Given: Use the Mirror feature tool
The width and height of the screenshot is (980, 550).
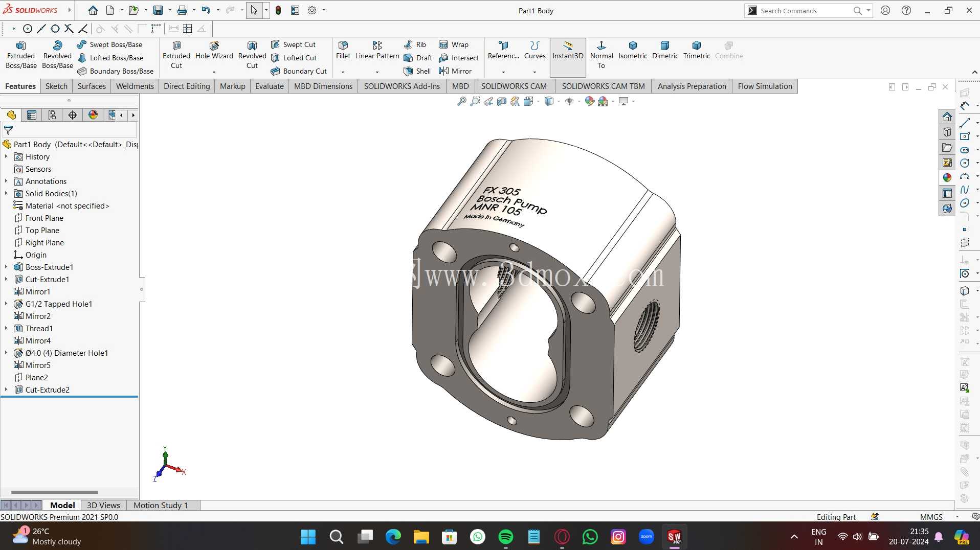Looking at the screenshot, I should click(x=455, y=71).
